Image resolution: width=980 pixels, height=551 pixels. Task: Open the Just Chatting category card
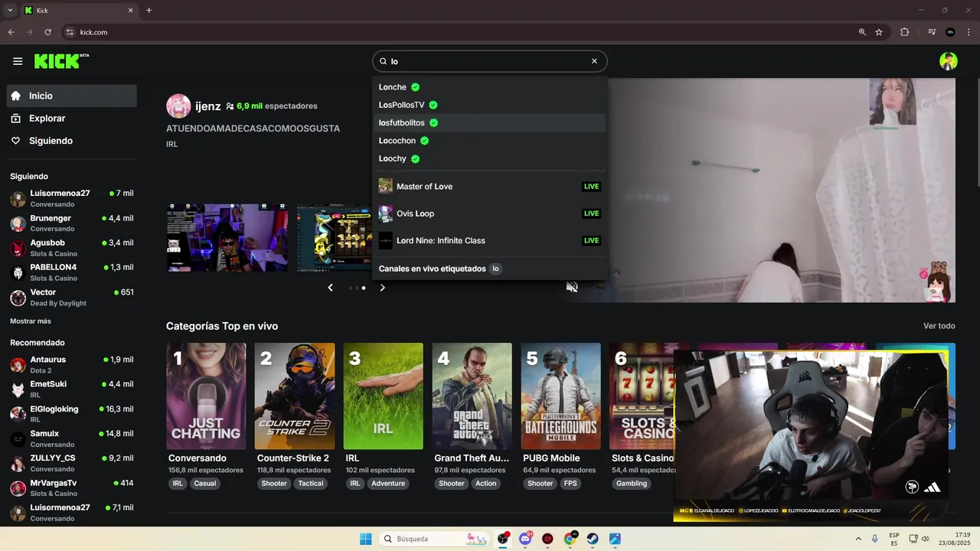206,396
